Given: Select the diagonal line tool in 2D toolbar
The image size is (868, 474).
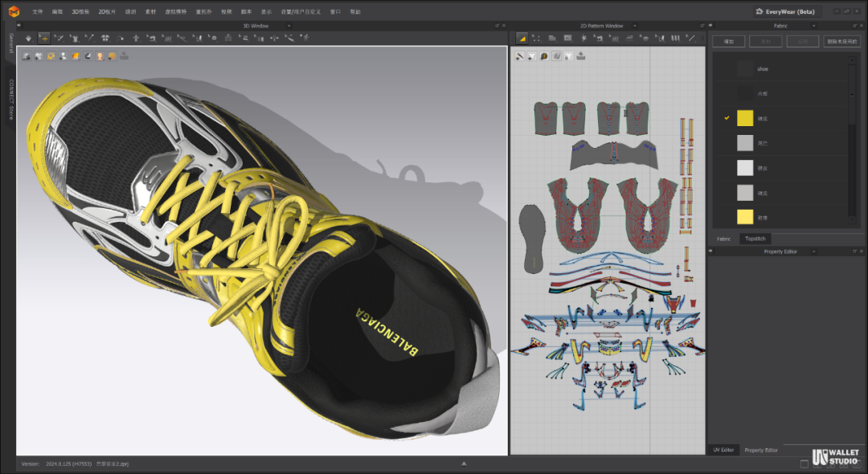Looking at the screenshot, I should [x=690, y=39].
